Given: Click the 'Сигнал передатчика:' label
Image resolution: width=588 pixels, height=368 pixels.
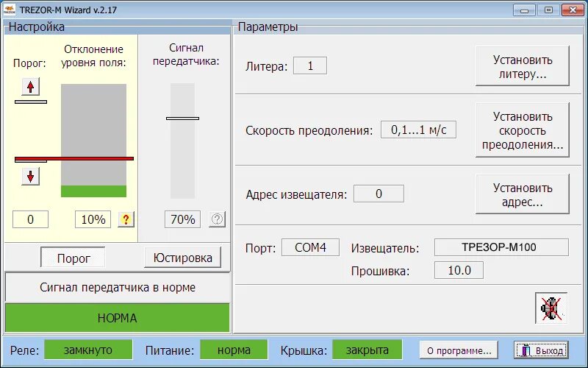Looking at the screenshot, I should (x=186, y=54).
